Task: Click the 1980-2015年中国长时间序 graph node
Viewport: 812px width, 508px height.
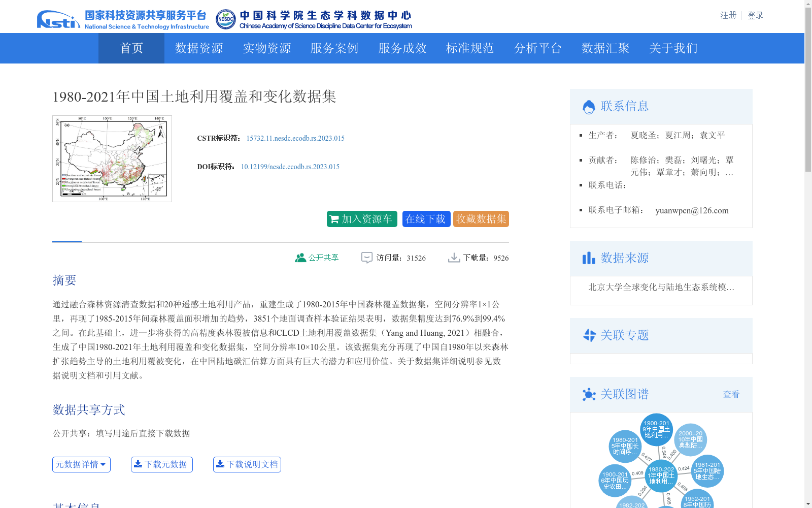Action: (x=625, y=446)
